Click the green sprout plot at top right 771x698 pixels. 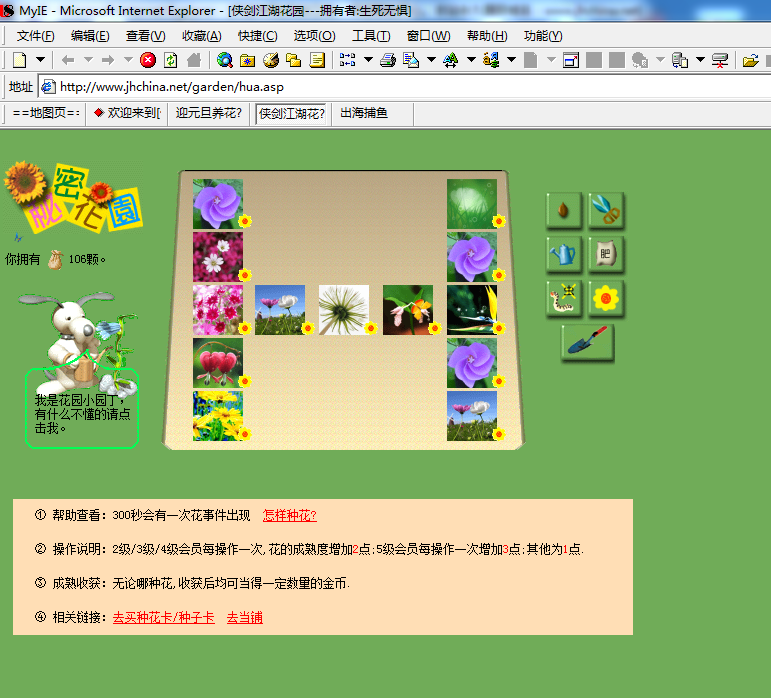pos(472,204)
